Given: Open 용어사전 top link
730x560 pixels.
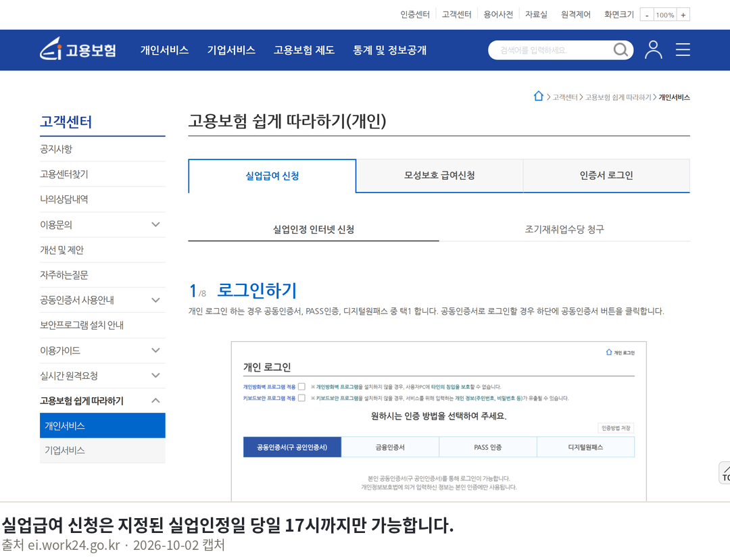Looking at the screenshot, I should (497, 14).
